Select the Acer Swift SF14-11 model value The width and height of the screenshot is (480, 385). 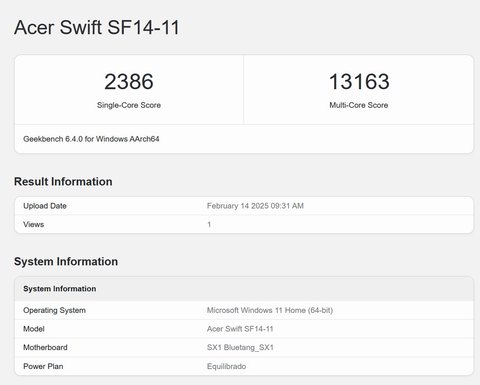pos(240,329)
